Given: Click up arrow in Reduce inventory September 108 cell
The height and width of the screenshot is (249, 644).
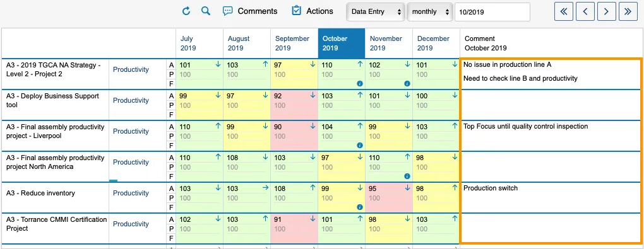Looking at the screenshot, I should coord(313,188).
